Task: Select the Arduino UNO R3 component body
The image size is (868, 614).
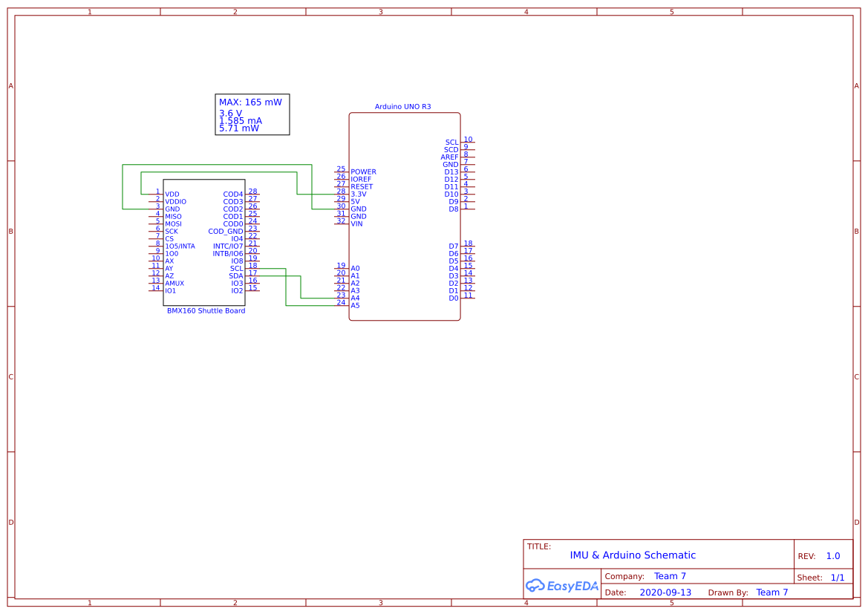Action: [x=405, y=215]
